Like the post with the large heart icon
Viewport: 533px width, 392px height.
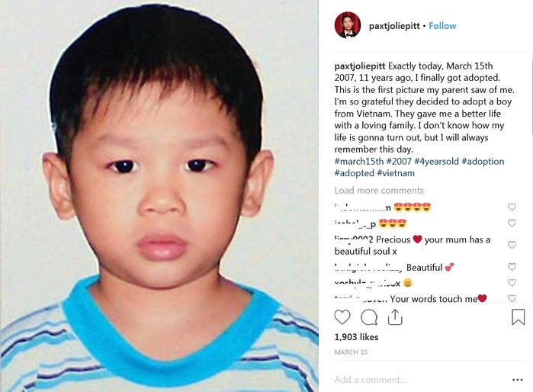(342, 317)
